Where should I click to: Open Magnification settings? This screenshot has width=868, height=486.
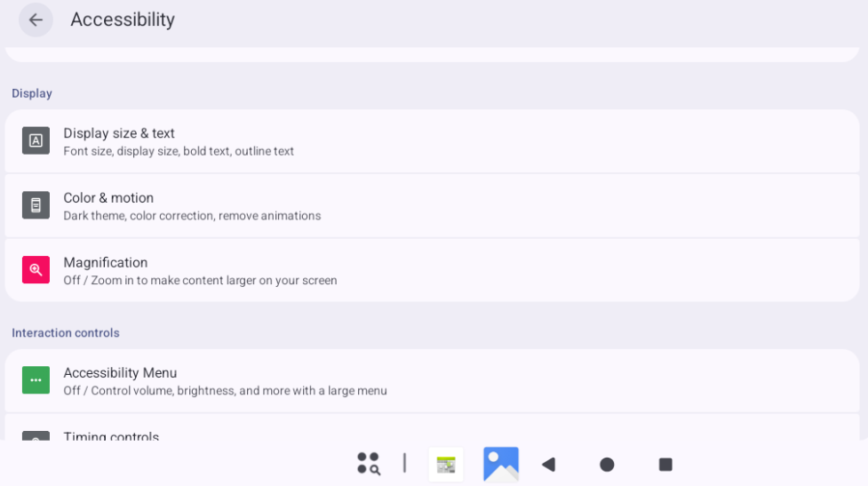pos(432,270)
